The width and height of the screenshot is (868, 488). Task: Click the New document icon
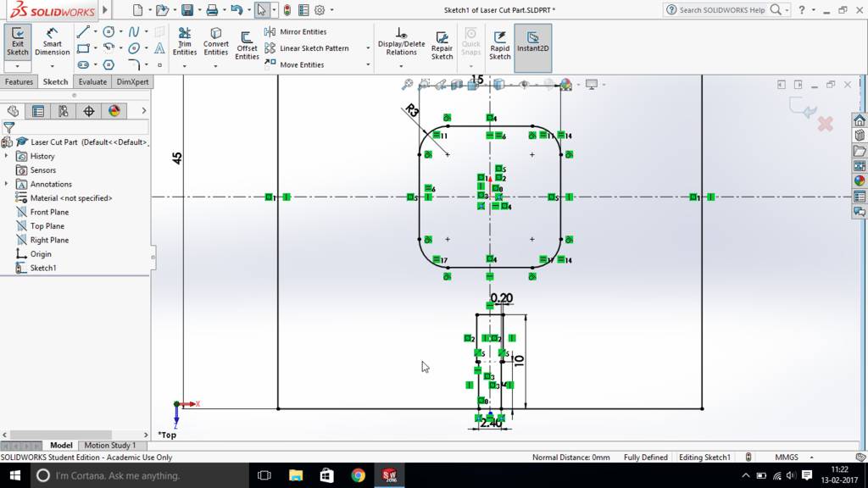click(138, 10)
